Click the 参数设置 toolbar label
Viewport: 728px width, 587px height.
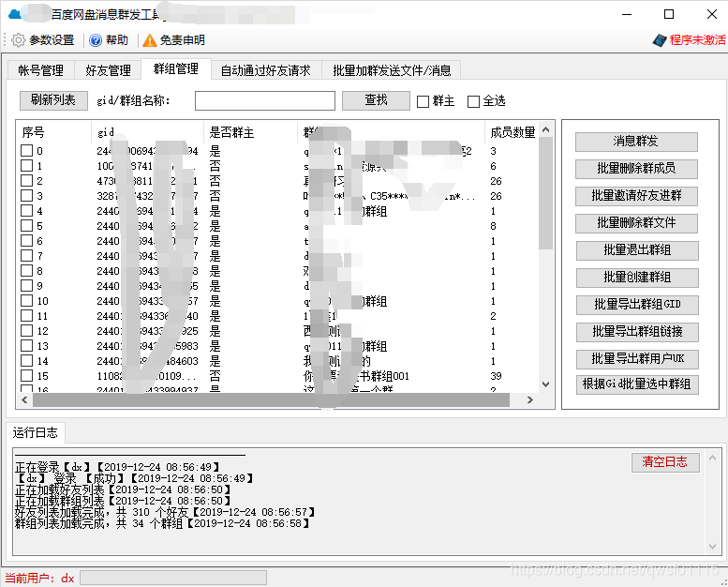(x=52, y=40)
